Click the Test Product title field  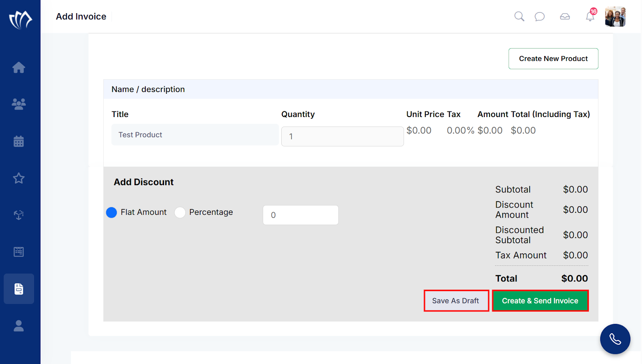pos(195,135)
